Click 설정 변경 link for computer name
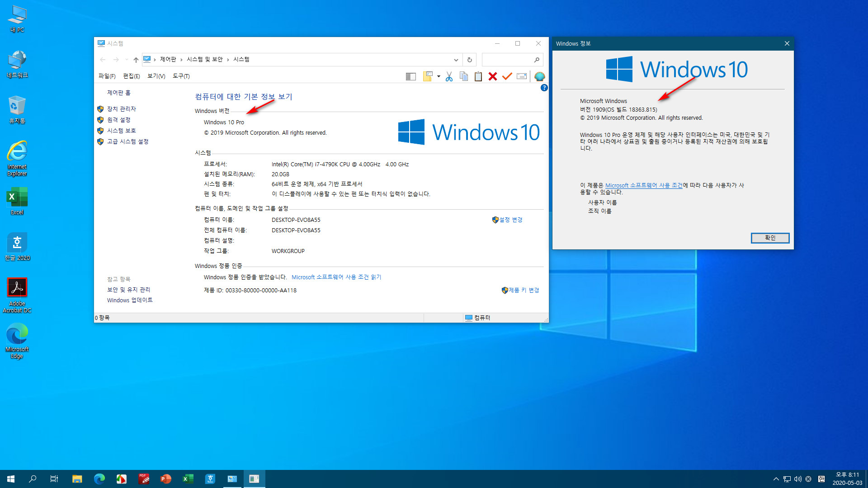Image resolution: width=868 pixels, height=488 pixels. click(x=511, y=220)
